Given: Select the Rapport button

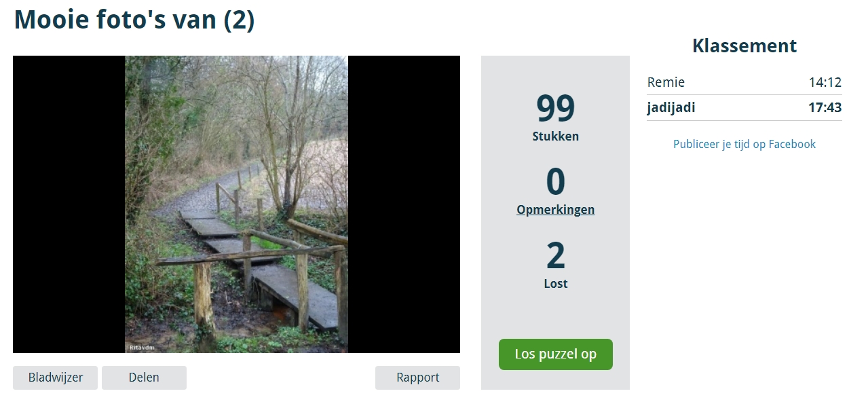Looking at the screenshot, I should click(x=417, y=378).
